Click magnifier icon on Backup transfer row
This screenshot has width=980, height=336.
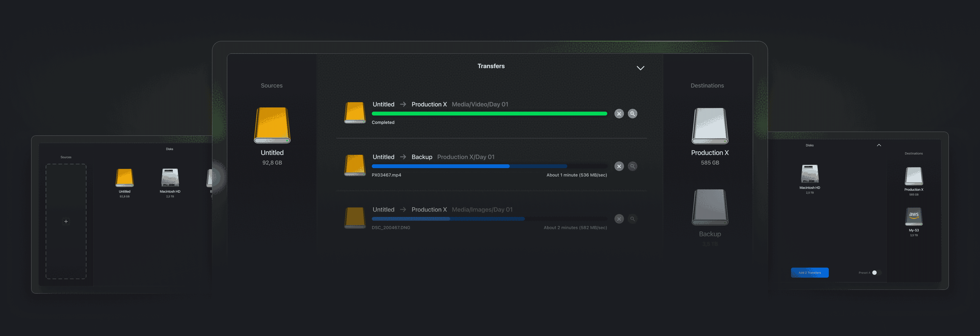click(x=632, y=166)
